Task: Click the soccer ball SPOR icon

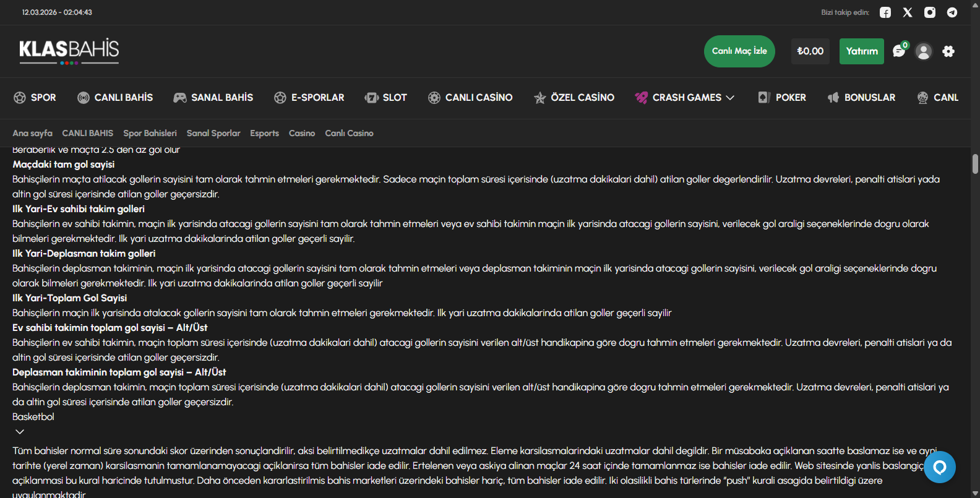Action: click(x=20, y=98)
